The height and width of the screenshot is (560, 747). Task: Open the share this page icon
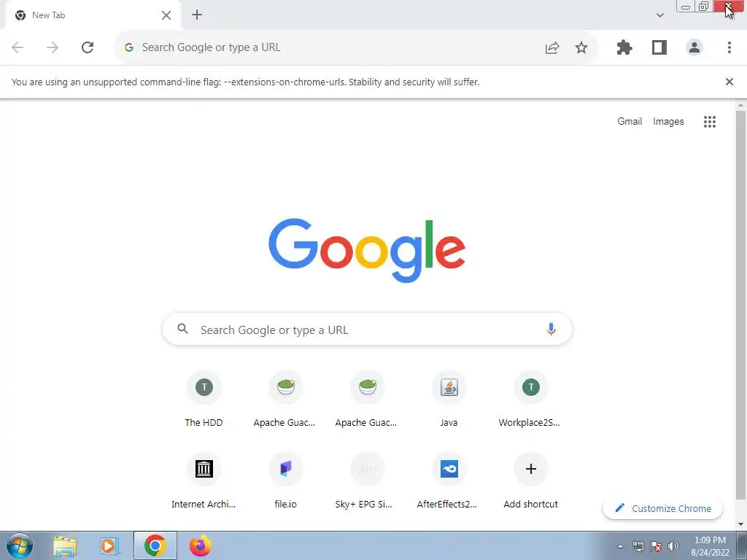coord(551,47)
